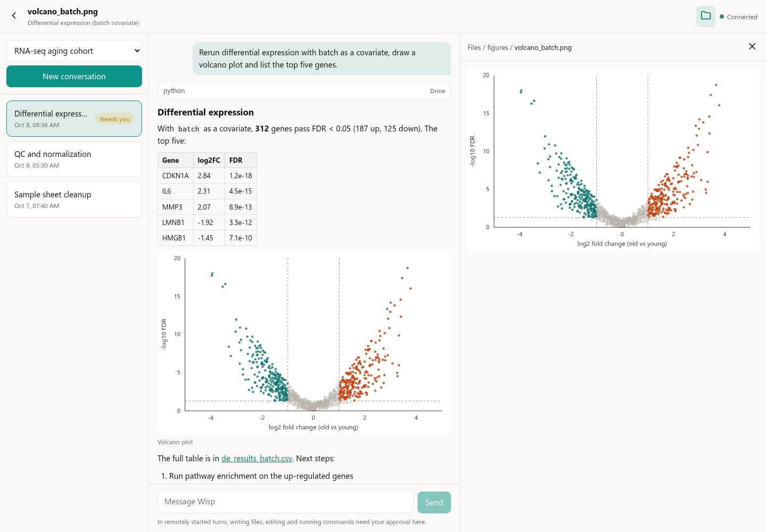The height and width of the screenshot is (532, 766).
Task: Open the RNA-seq aging cohort dropdown
Action: coord(74,51)
